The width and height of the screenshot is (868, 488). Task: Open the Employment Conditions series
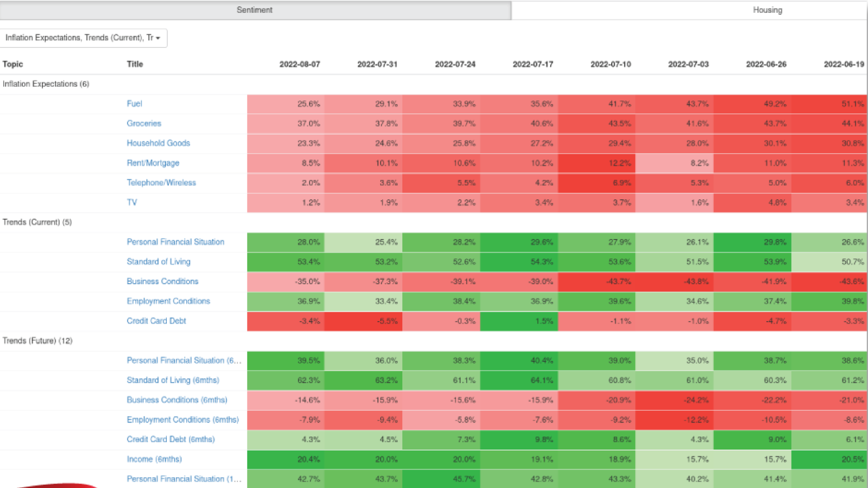click(168, 301)
